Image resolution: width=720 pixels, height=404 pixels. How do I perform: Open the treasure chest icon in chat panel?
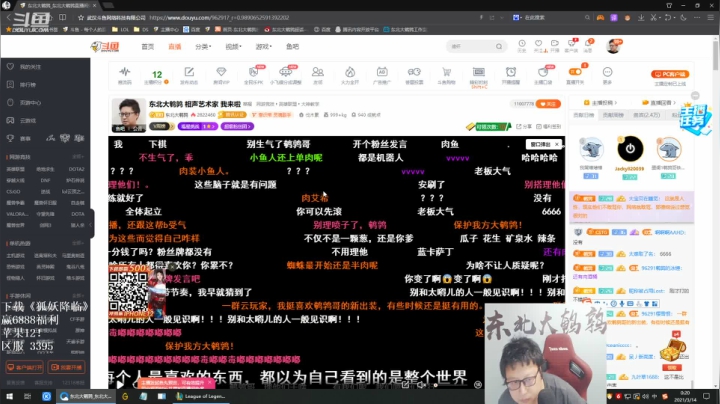pyautogui.click(x=673, y=349)
